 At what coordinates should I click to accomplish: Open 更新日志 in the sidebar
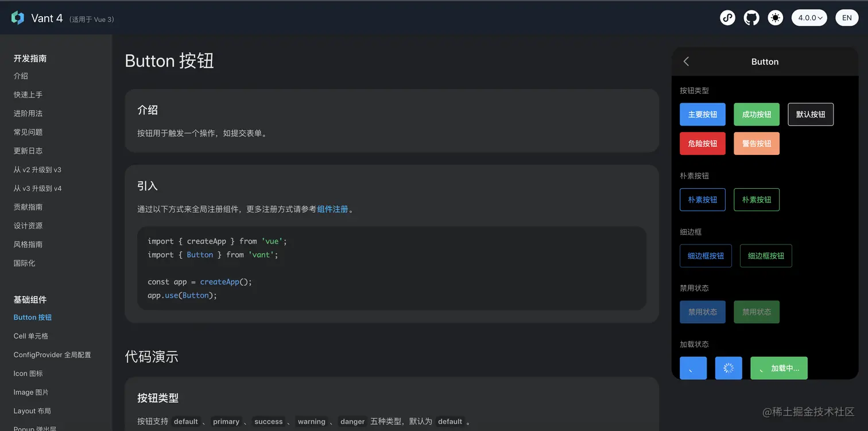point(28,150)
